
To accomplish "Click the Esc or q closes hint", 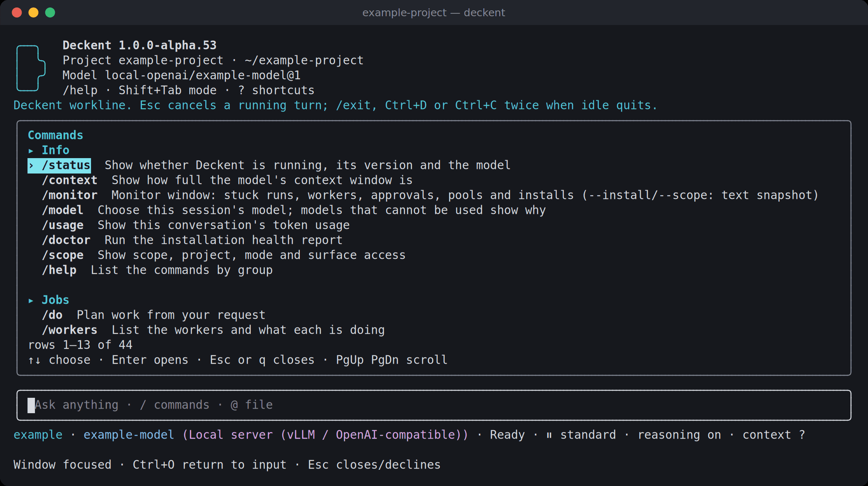I will click(262, 360).
